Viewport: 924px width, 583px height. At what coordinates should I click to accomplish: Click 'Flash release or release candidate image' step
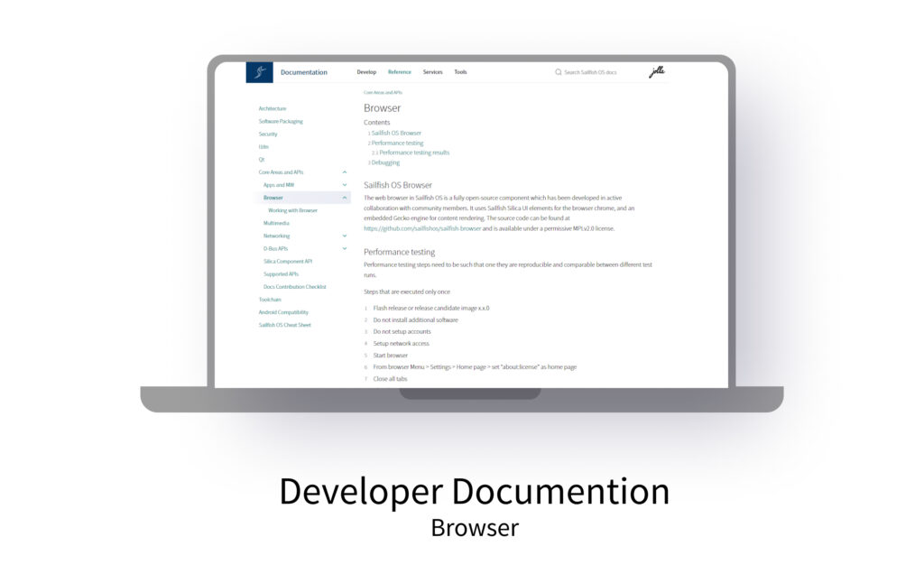click(x=430, y=309)
